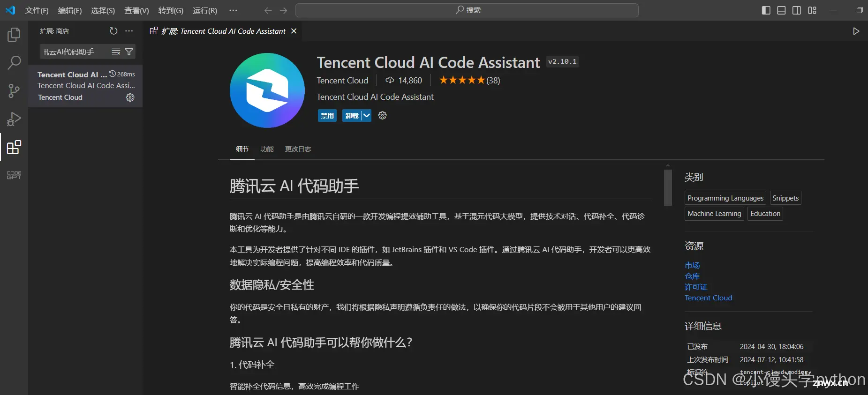Open the Run and Debug view

point(14,119)
